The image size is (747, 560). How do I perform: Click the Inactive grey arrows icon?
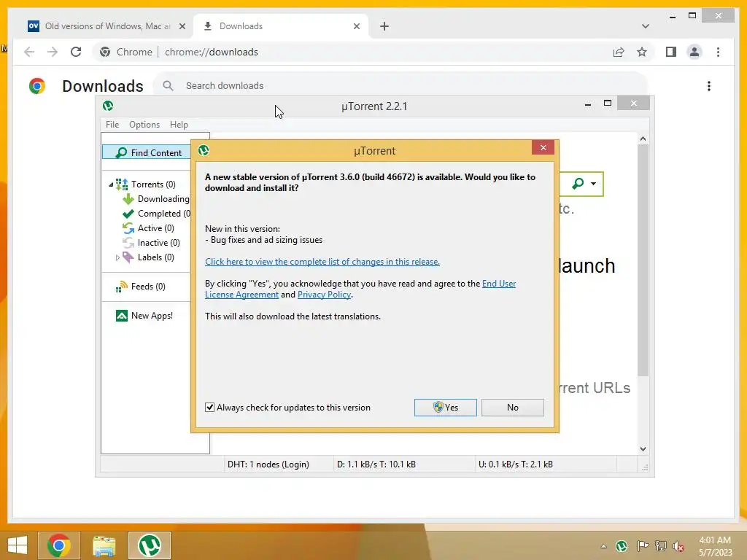128,243
